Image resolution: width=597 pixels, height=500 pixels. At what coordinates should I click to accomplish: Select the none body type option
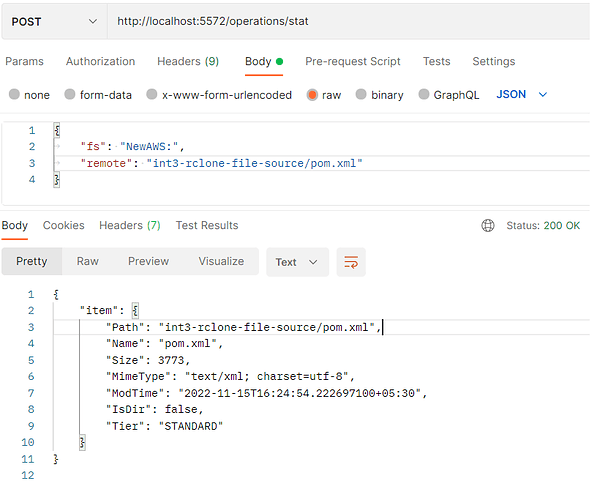14,94
